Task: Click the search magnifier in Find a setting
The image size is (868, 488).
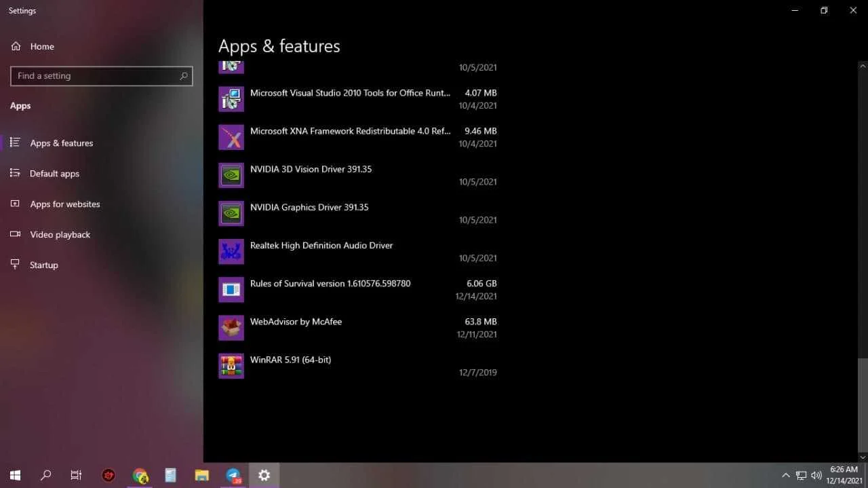Action: pos(183,76)
